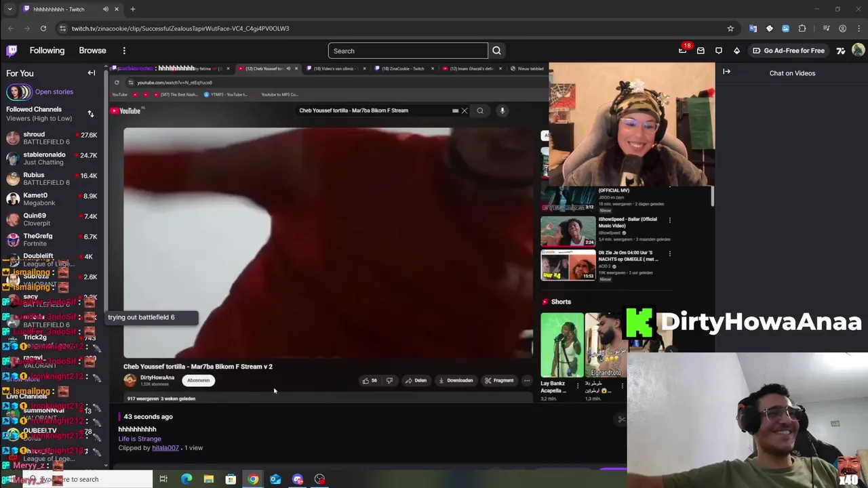This screenshot has width=868, height=488.
Task: Click Go Ad-Free for Free button
Action: [789, 51]
